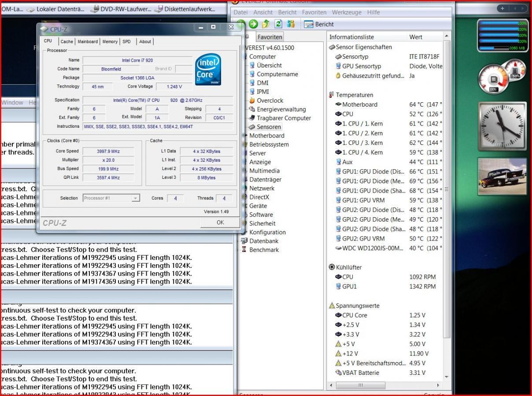Select Motherboard node in EVEREST tree
The image size is (532, 396).
(266, 136)
